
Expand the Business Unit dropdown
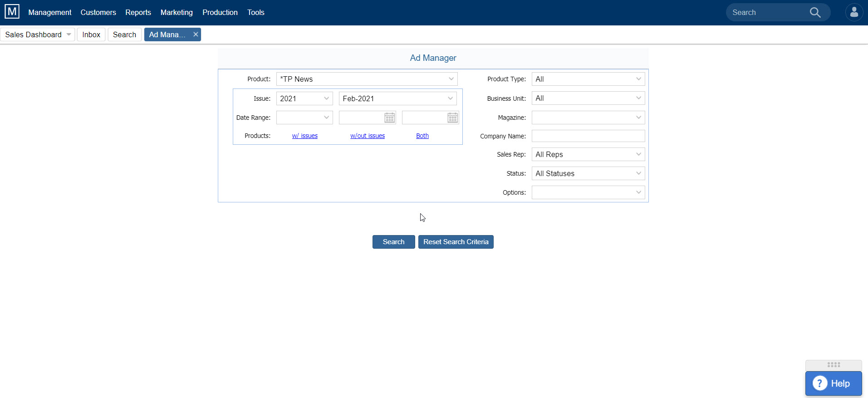(588, 98)
